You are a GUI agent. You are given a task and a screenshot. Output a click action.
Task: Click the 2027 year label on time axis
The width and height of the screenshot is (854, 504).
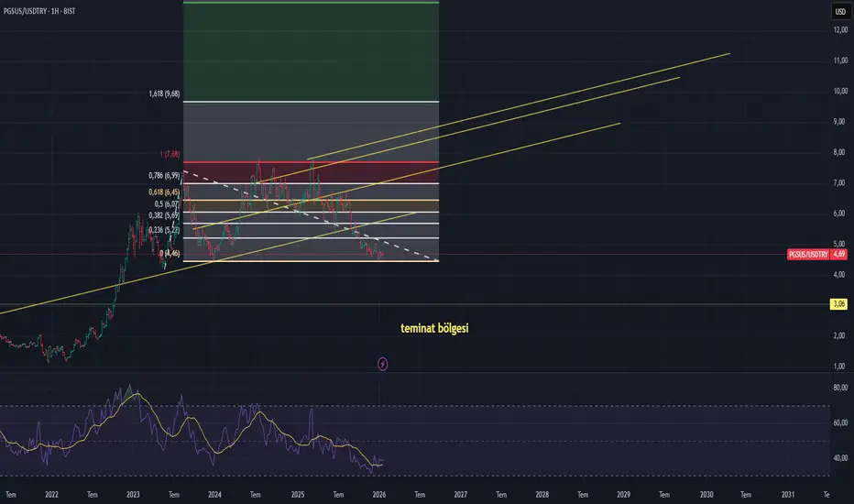click(461, 495)
